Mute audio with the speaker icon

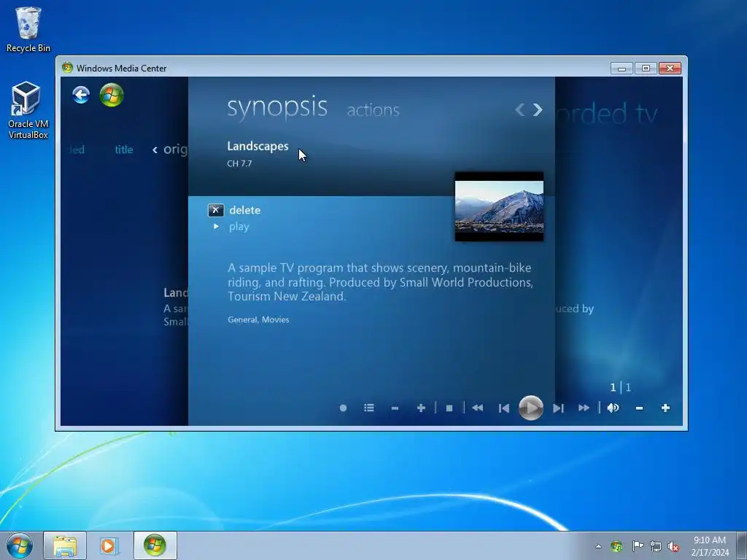613,408
